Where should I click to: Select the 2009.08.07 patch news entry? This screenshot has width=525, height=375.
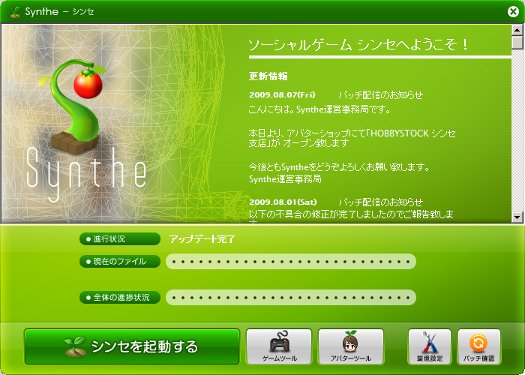click(x=336, y=95)
